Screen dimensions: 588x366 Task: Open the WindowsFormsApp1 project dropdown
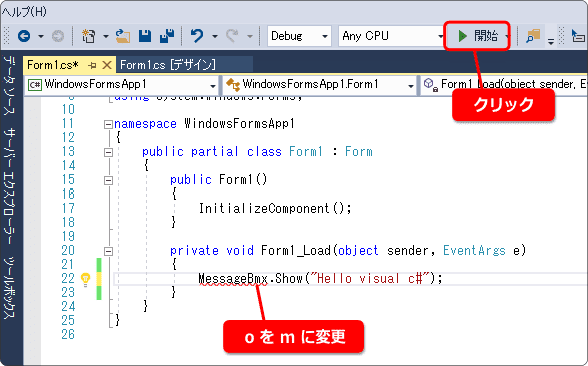pyautogui.click(x=122, y=85)
